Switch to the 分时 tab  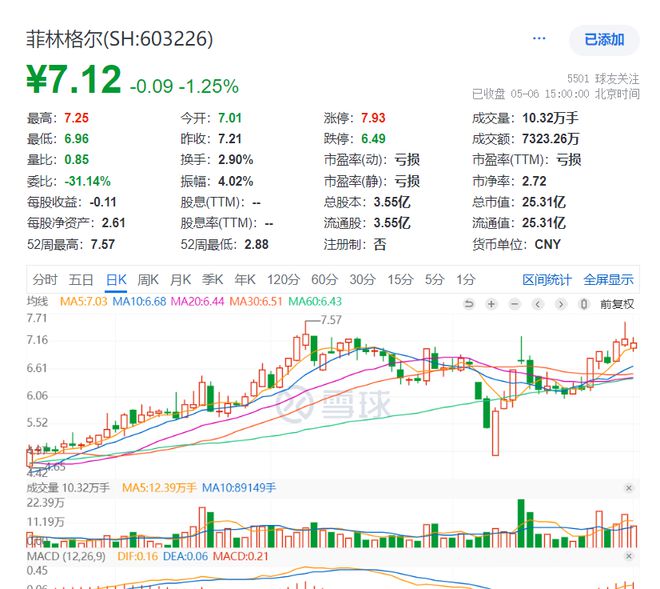pyautogui.click(x=45, y=280)
